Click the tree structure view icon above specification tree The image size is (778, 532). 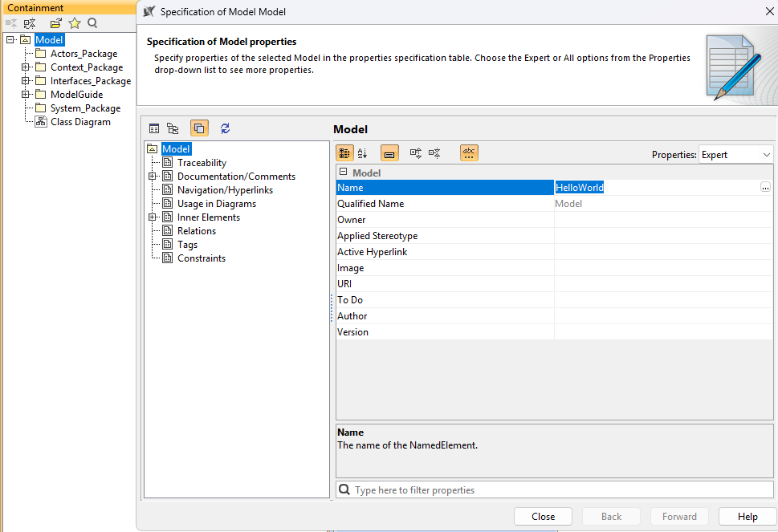173,128
